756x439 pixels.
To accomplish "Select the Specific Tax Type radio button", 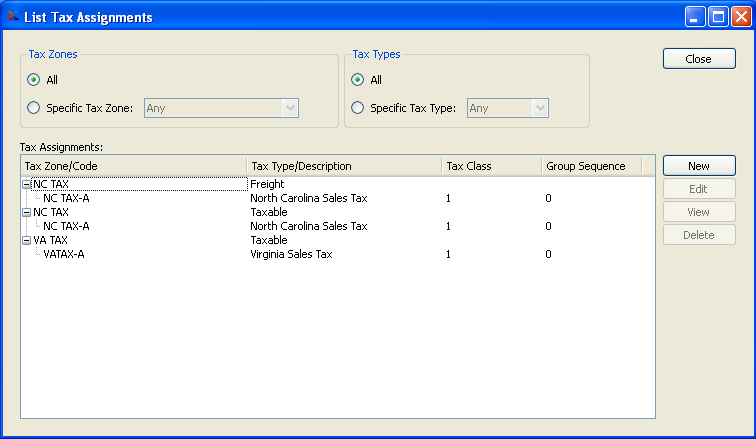I will [x=357, y=107].
